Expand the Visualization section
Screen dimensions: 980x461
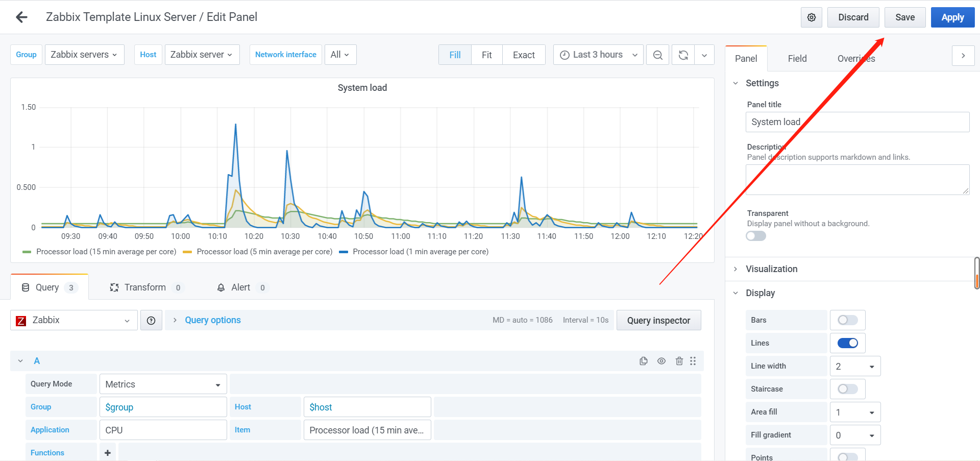pyautogui.click(x=771, y=269)
